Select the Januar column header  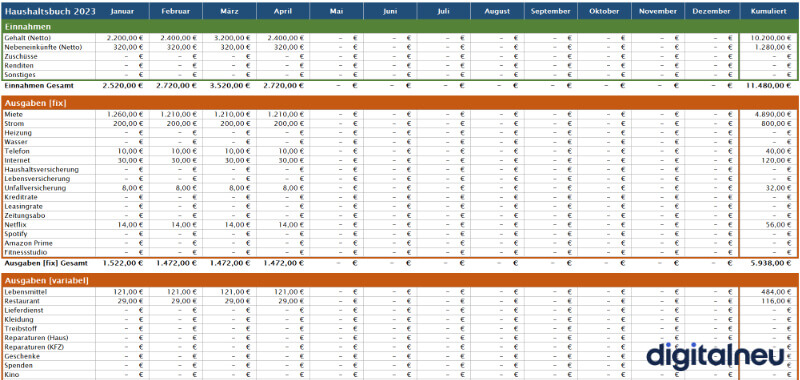click(x=122, y=11)
